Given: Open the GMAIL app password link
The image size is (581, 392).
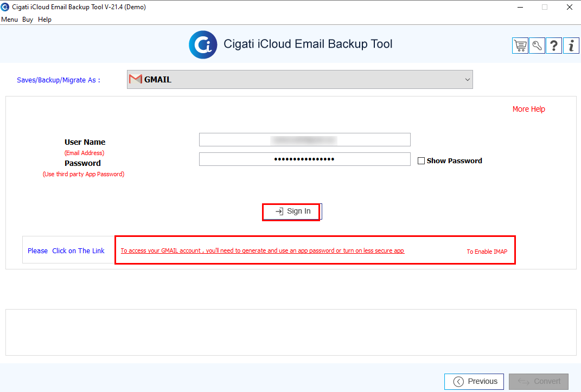Looking at the screenshot, I should [263, 250].
